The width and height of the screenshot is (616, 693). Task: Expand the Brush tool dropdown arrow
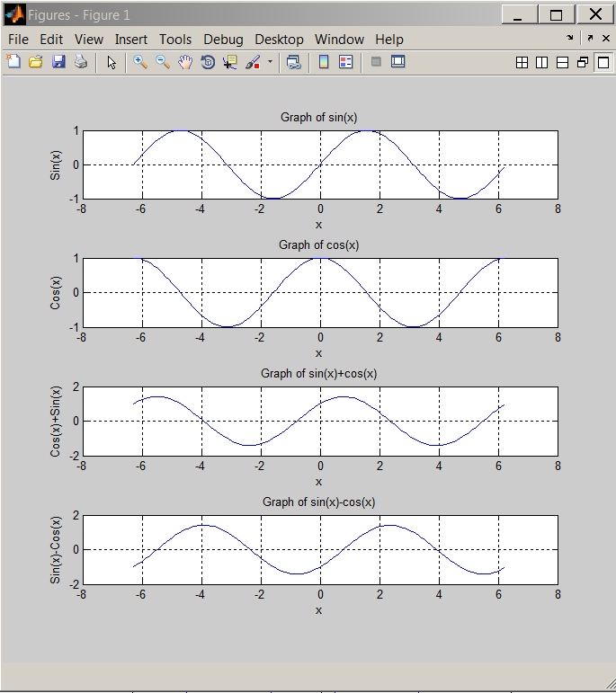[270, 62]
